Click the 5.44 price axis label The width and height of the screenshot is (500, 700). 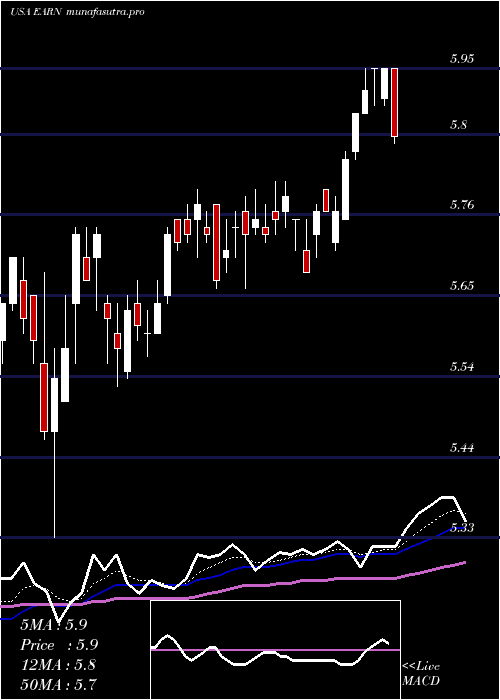[462, 447]
